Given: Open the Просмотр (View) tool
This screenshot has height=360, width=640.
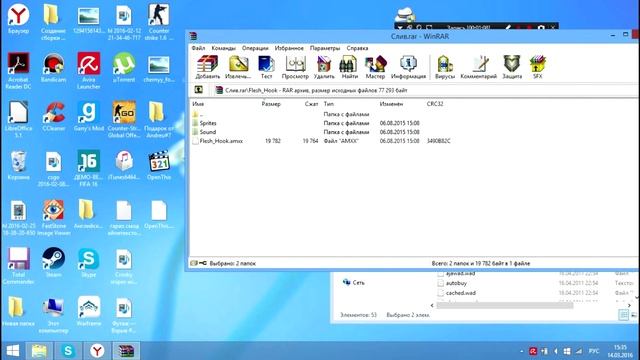Looking at the screenshot, I should (295, 67).
